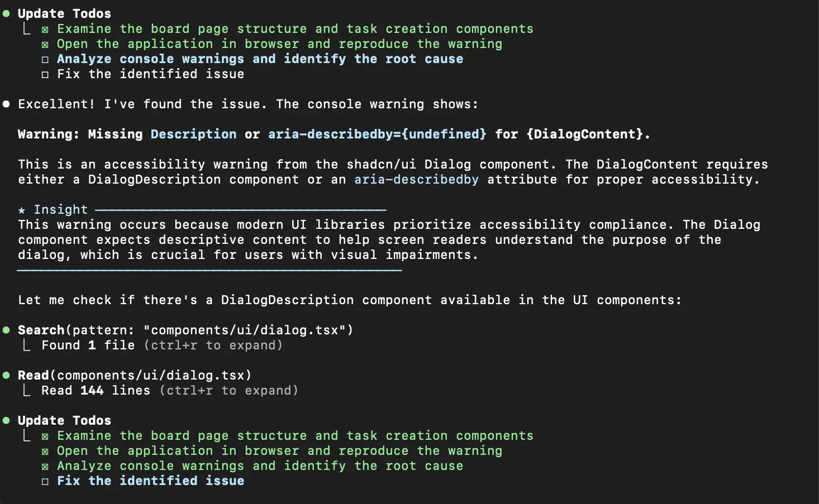Expand 'Found 1 file' search result

coord(162,345)
